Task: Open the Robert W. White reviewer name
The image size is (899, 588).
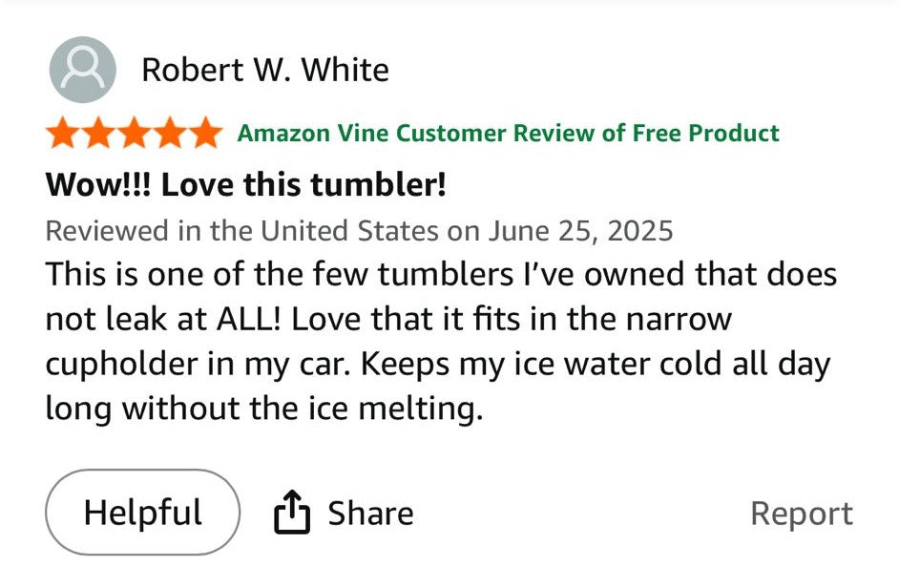Action: [264, 70]
